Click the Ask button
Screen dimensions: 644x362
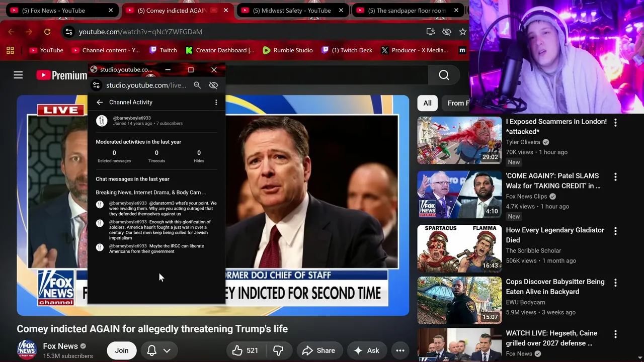(366, 350)
